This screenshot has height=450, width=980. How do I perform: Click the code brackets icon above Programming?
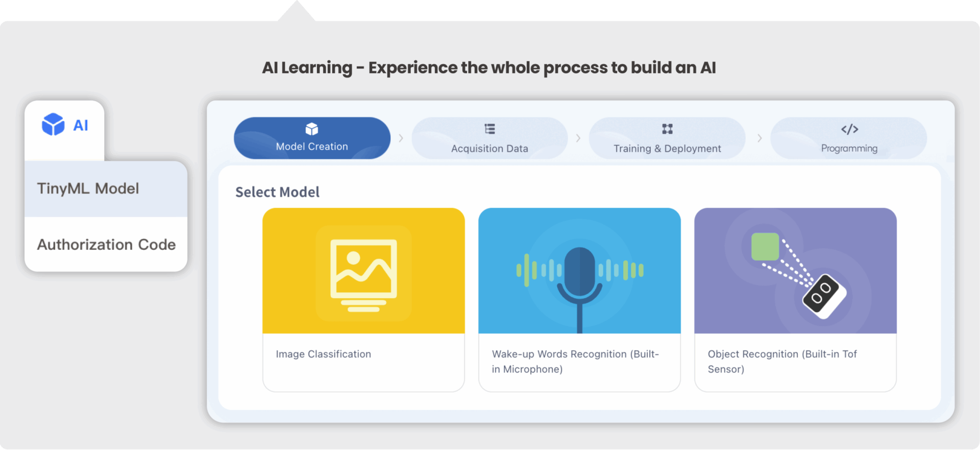[x=849, y=129]
